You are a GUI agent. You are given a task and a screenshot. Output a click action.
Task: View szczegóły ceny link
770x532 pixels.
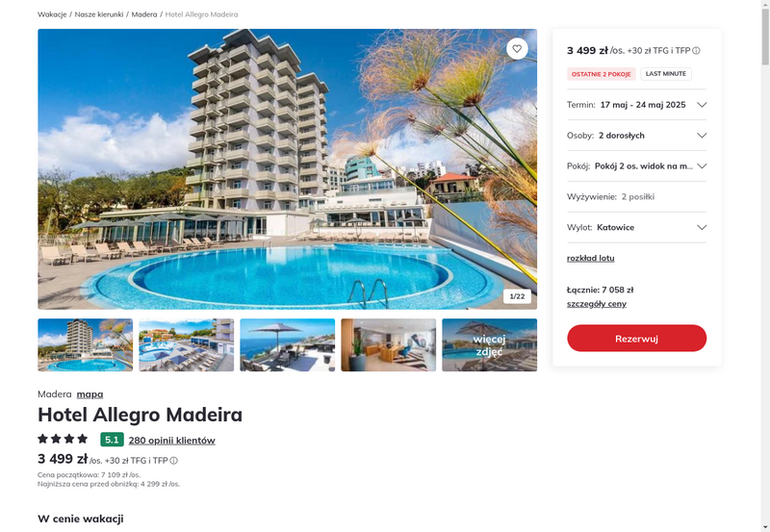tap(596, 304)
